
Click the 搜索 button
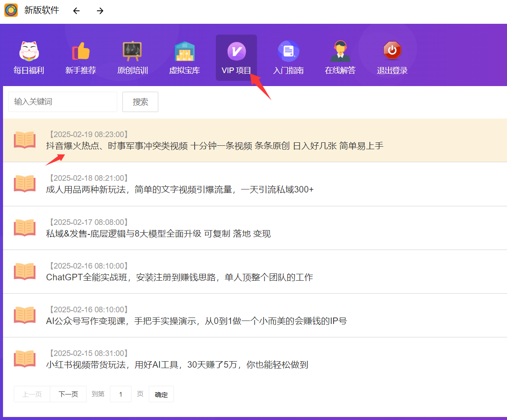click(140, 102)
